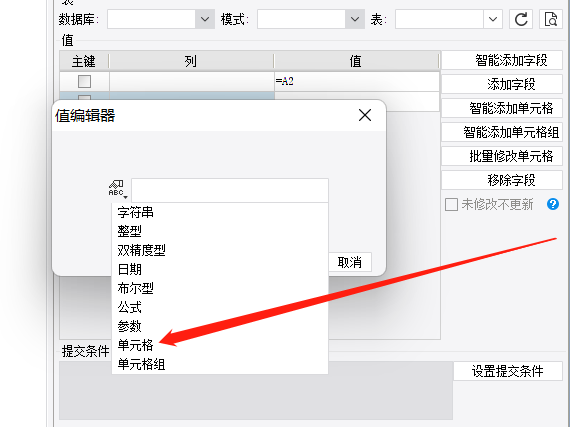Click the empty 列 cell in the =A2 row
Viewport: 570px width, 427px height.
tap(192, 81)
